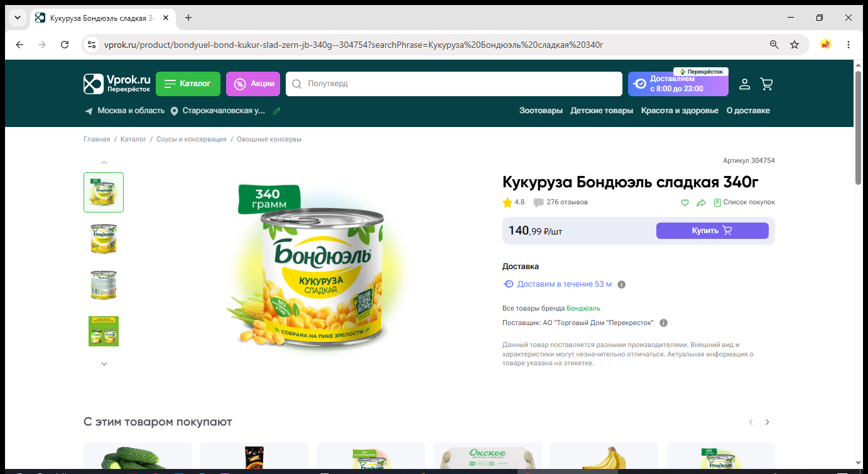Add to Список покупок shopping list
Screen dimensions: 868x474
click(x=744, y=202)
